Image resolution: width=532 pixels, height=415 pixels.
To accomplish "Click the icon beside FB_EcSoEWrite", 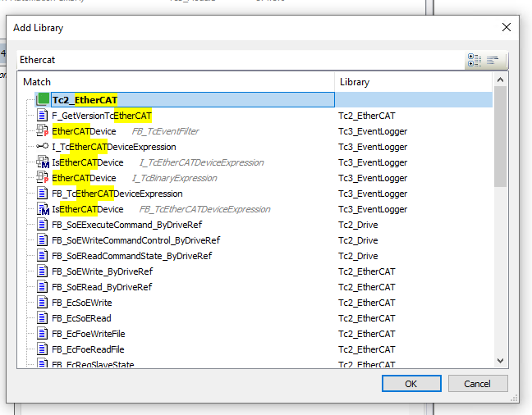I will [42, 303].
